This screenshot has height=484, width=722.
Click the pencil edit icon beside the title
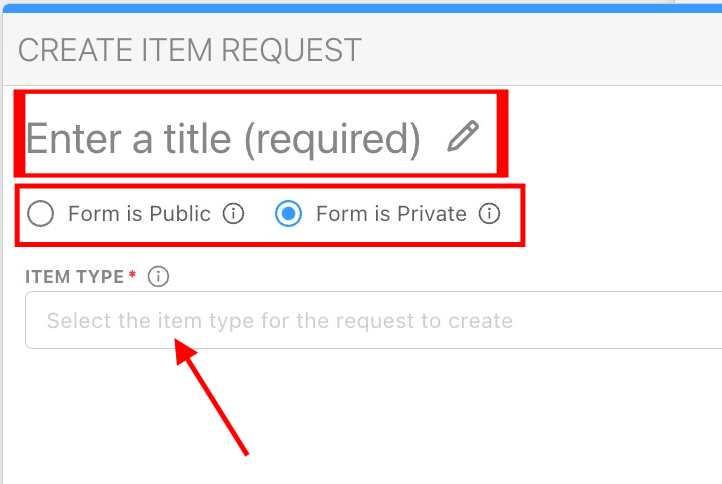pyautogui.click(x=463, y=136)
